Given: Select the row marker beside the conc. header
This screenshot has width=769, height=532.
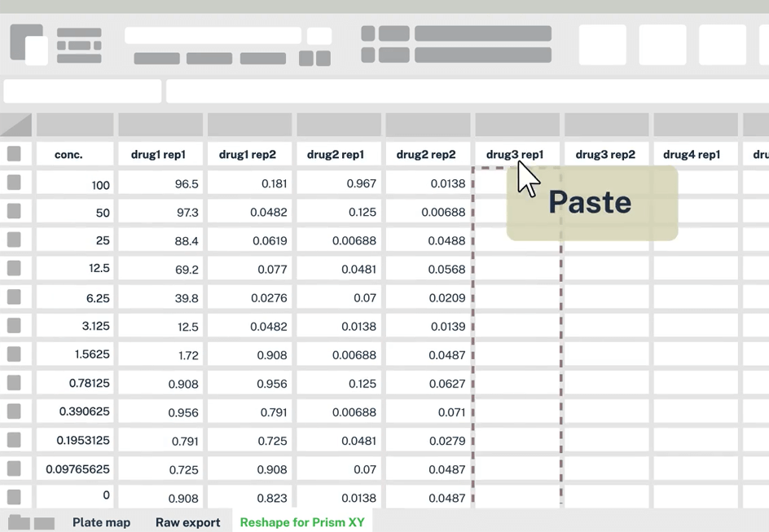Looking at the screenshot, I should tap(14, 154).
